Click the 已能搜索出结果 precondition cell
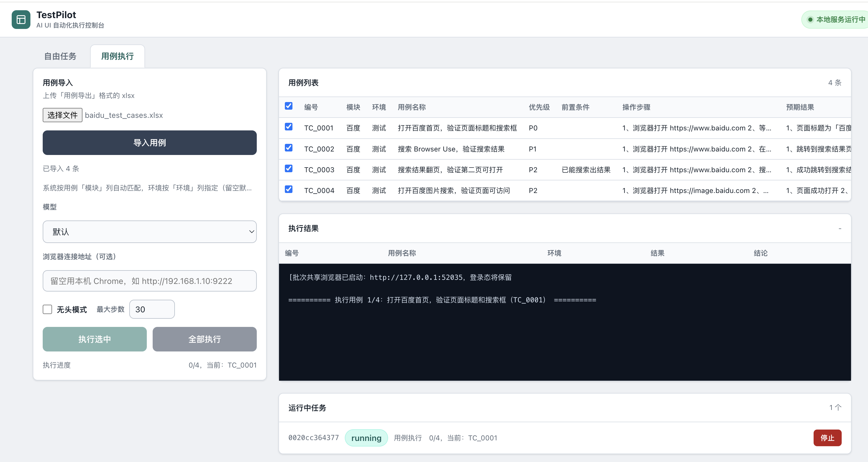Viewport: 868px width, 462px height. coord(586,170)
